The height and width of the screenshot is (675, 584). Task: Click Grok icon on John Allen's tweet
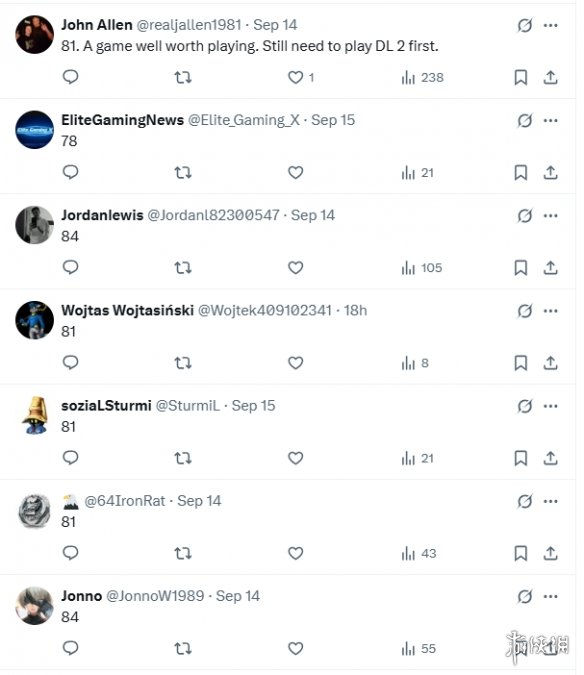(525, 25)
